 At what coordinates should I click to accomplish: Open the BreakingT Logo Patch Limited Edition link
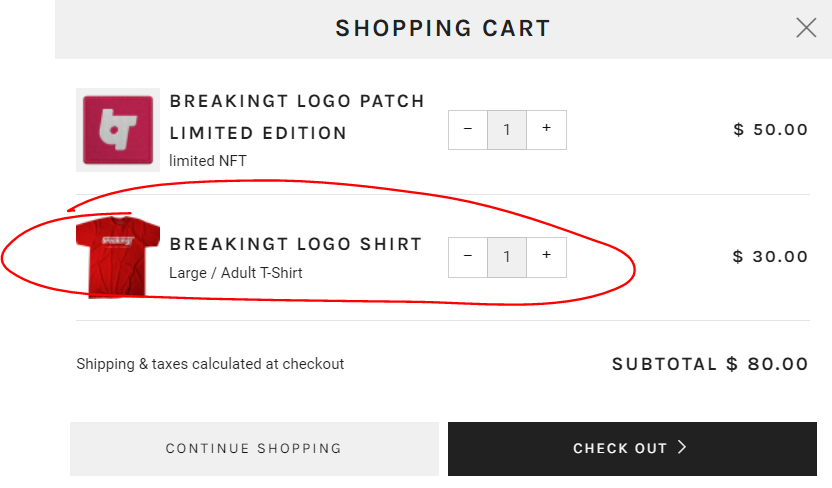(x=297, y=117)
